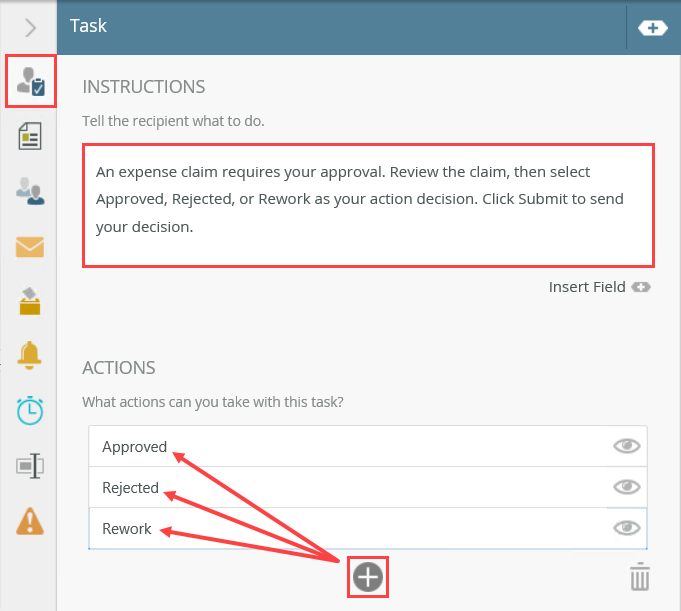
Task: Select the Rejected action row
Action: coord(340,487)
